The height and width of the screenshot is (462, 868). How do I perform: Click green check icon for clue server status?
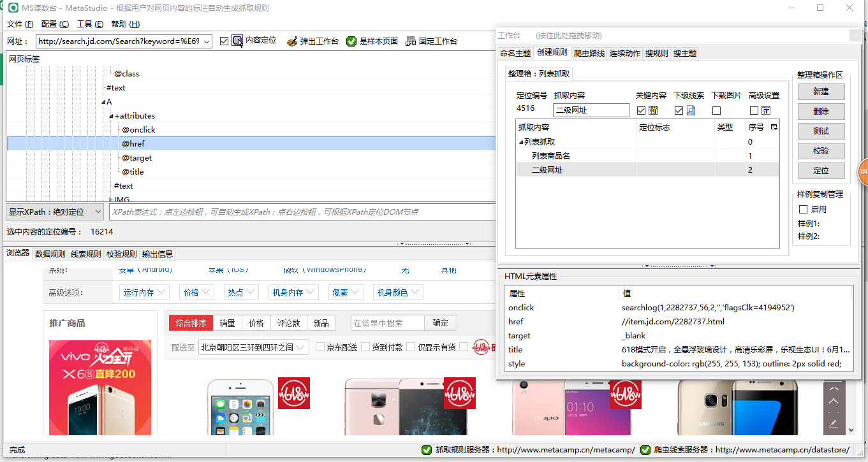pyautogui.click(x=645, y=450)
